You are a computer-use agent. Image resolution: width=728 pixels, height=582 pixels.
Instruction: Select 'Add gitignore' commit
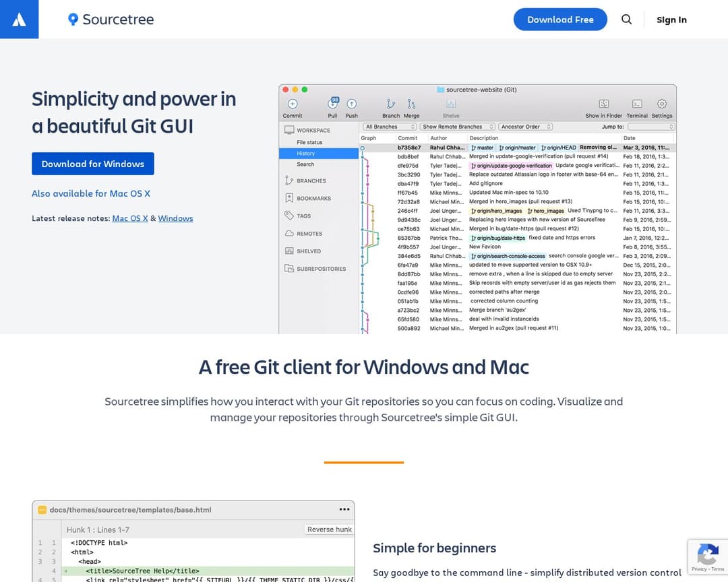pos(518,184)
